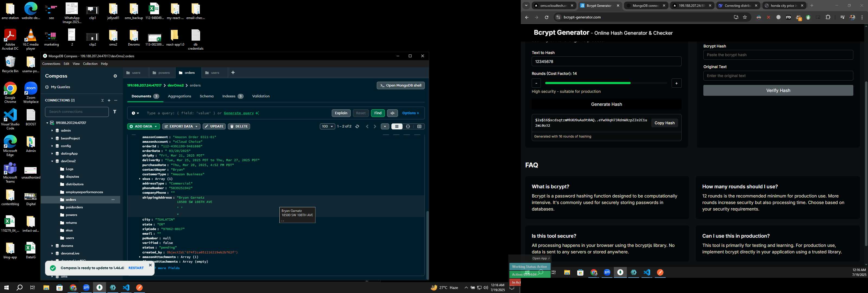The width and height of the screenshot is (868, 293).
Task: Click FD extension icon in Chrome
Action: point(788,17)
